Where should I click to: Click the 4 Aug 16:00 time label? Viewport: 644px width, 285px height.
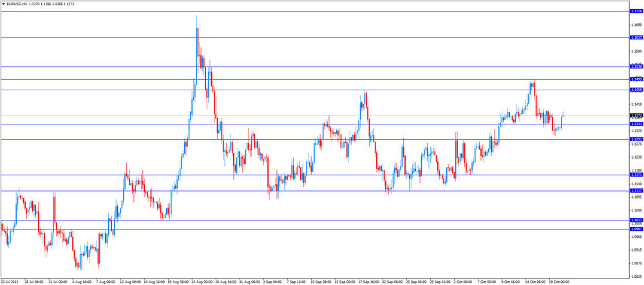(x=82, y=282)
